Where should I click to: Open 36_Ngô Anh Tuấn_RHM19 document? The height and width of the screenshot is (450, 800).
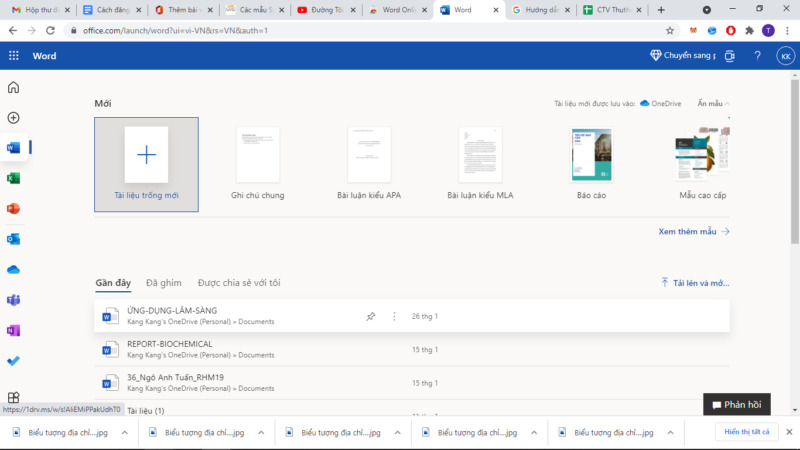click(x=412, y=383)
